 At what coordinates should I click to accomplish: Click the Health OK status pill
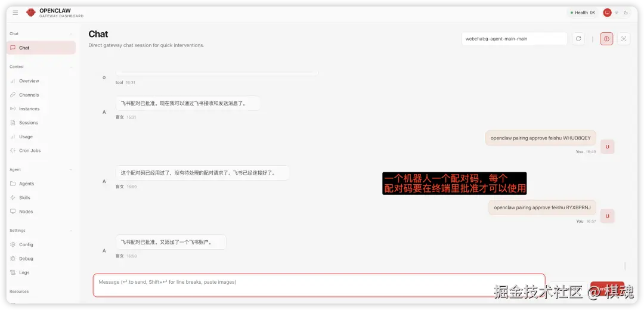[x=583, y=13]
